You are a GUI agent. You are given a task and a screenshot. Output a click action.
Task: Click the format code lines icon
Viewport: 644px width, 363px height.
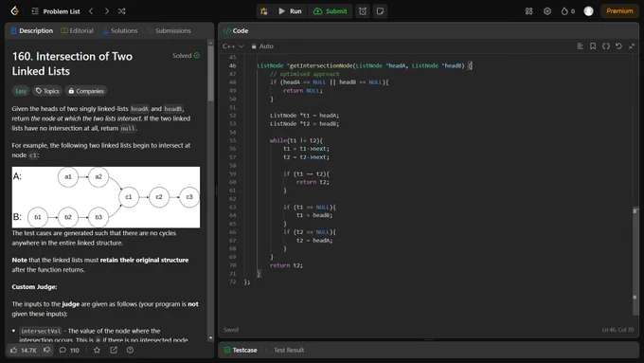(x=580, y=46)
